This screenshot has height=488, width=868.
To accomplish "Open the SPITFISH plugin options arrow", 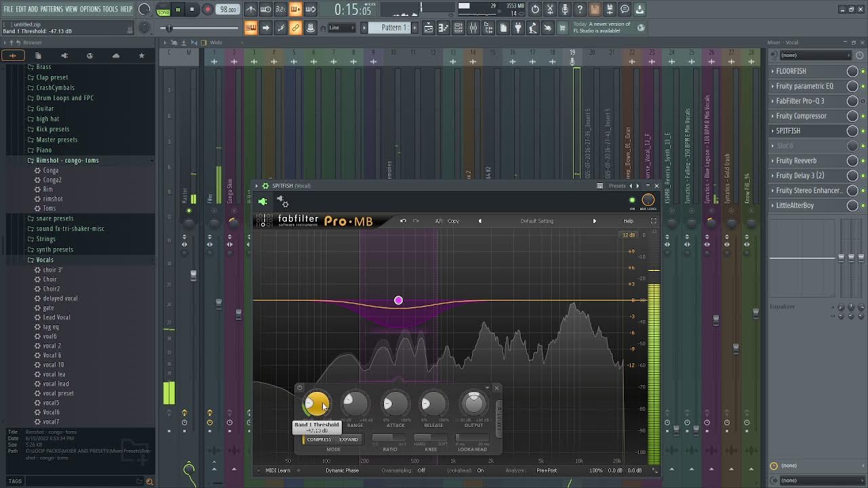I will click(257, 186).
